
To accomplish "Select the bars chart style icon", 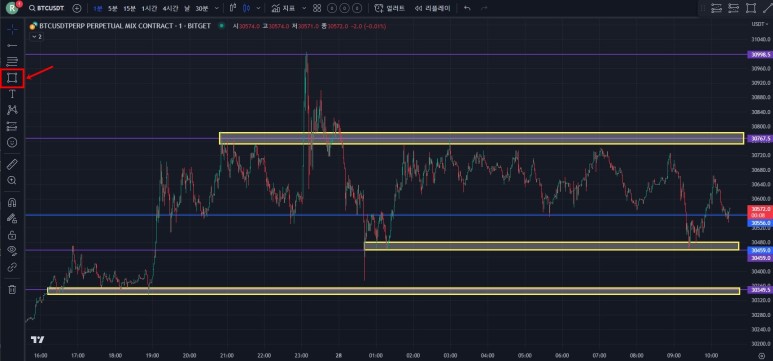I will click(233, 8).
